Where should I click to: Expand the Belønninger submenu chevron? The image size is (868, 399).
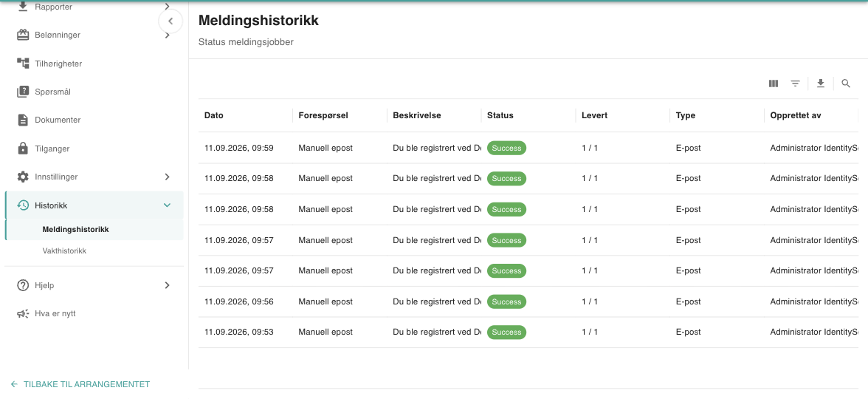[167, 35]
